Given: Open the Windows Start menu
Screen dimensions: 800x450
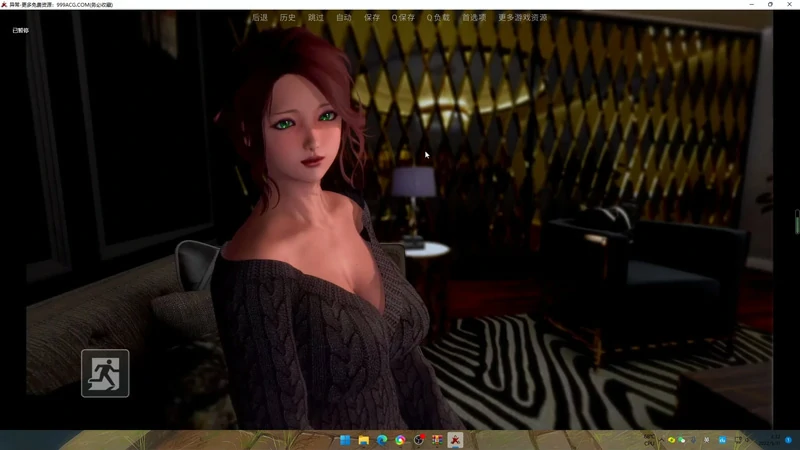Looking at the screenshot, I should (x=345, y=440).
